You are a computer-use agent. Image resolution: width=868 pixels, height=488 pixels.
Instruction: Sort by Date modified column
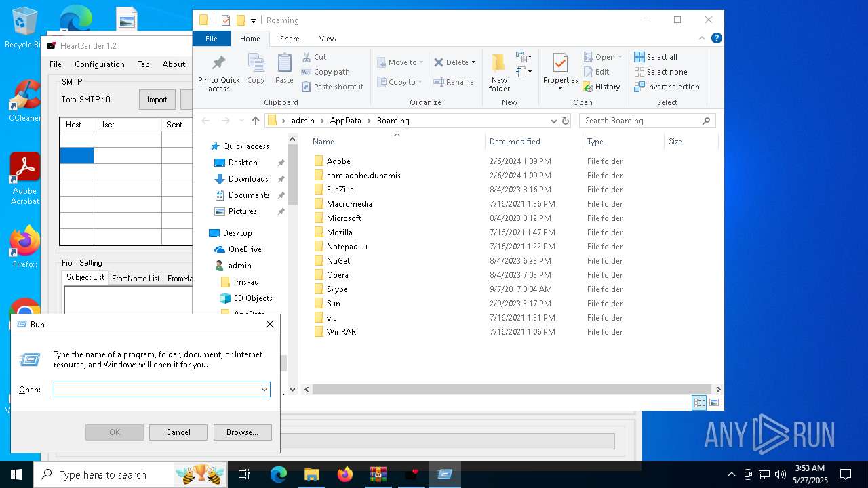click(x=534, y=142)
